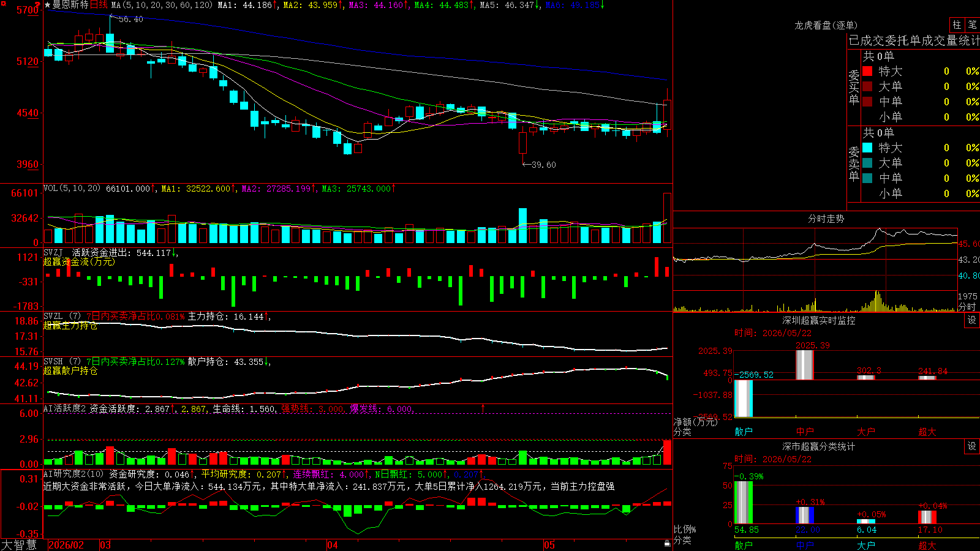The width and height of the screenshot is (980, 551).
Task: Click the teal 大单 swatch under 委卖单
Action: (867, 163)
